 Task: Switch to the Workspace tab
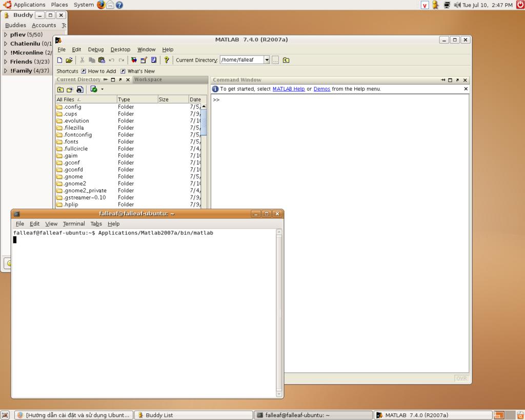click(148, 79)
